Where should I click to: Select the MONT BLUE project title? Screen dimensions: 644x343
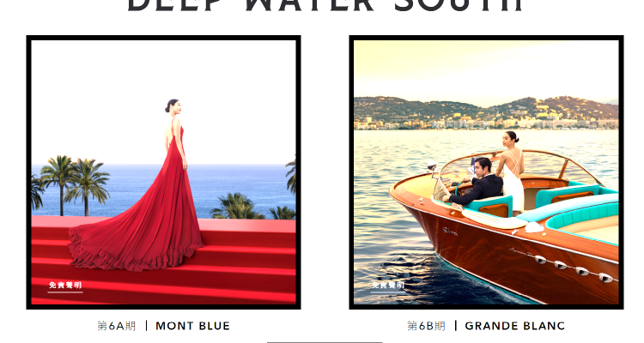[x=192, y=326]
